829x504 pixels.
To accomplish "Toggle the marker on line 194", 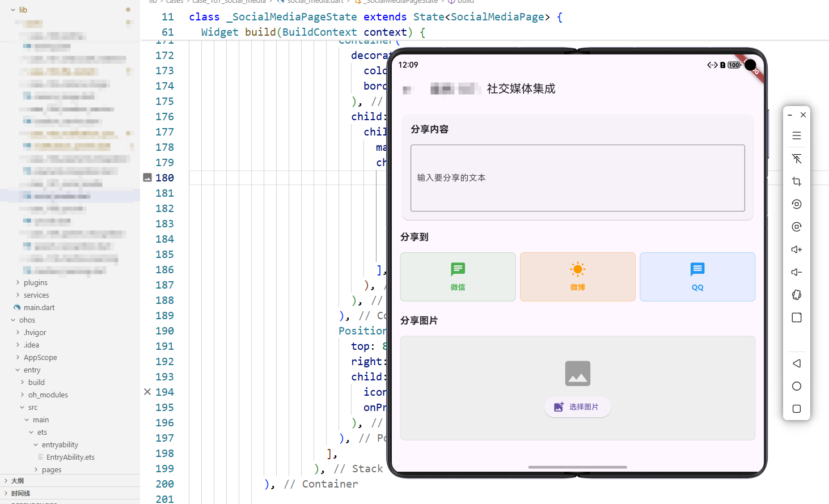I will [x=147, y=392].
